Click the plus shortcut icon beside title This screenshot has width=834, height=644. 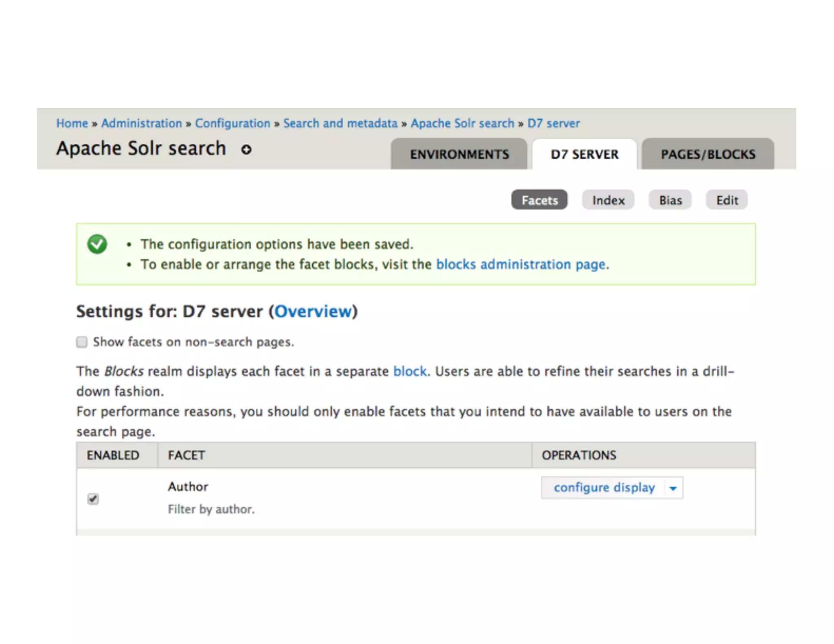[246, 149]
